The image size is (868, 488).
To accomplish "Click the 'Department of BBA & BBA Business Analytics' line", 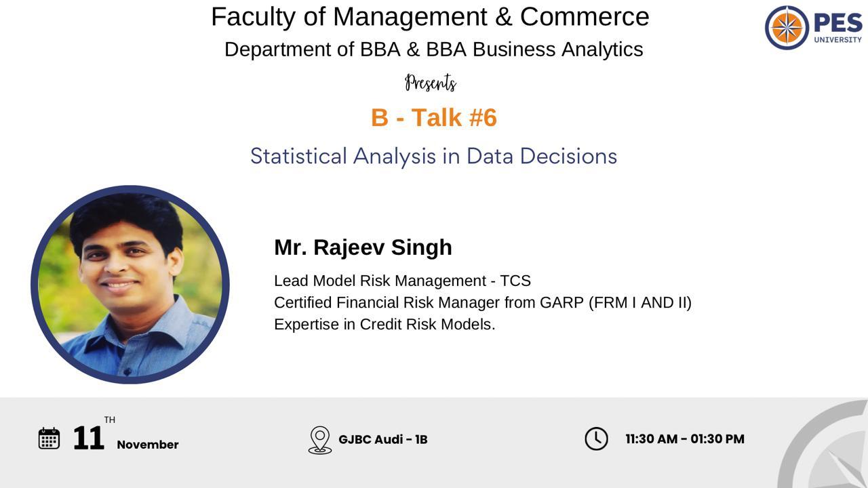I will coord(433,49).
